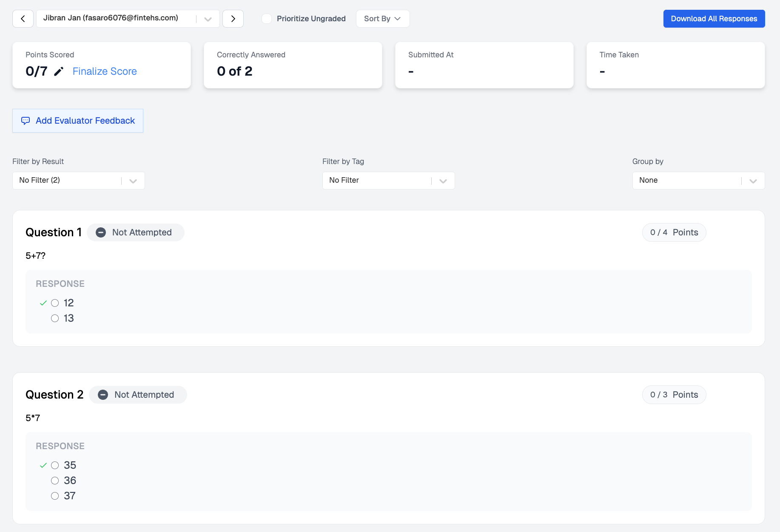Click Add Evaluator Feedback button
The image size is (780, 532).
coord(78,121)
